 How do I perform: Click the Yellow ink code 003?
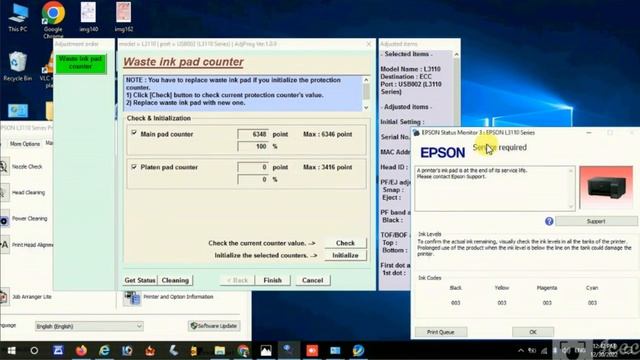coord(502,303)
